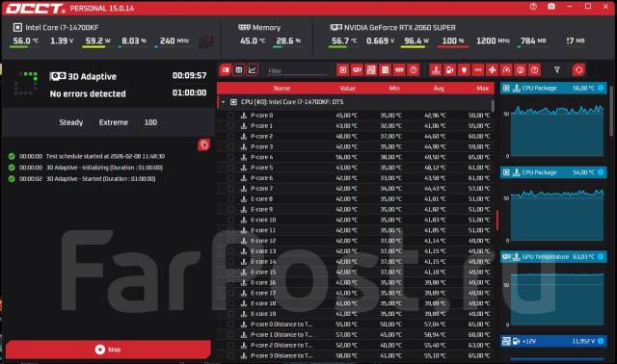Open the funnel filter options
Screen dimensions: 617x364
point(557,70)
